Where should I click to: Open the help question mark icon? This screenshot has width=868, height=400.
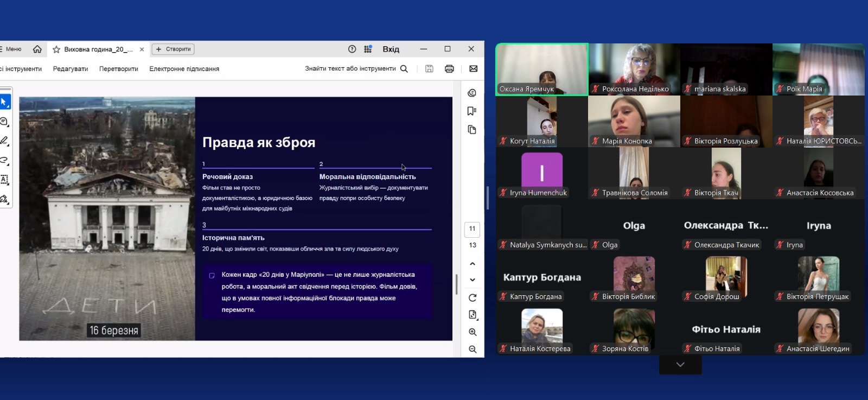click(x=352, y=49)
